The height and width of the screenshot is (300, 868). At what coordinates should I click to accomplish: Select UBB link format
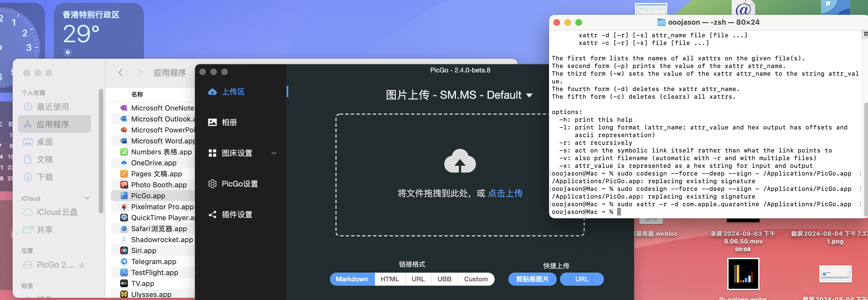click(444, 279)
